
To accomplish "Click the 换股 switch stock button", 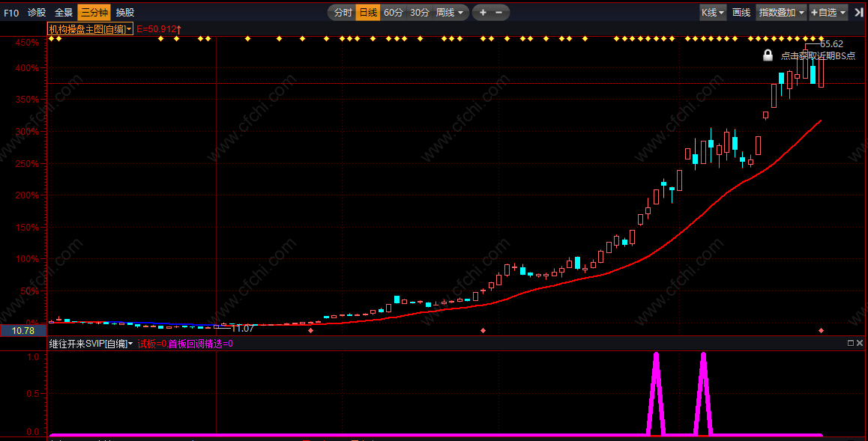I will pos(125,12).
